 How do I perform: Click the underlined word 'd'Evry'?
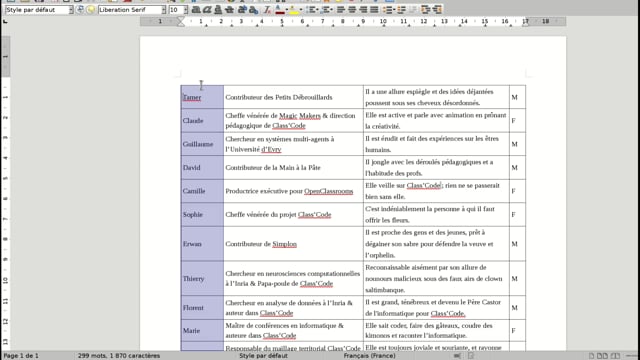pyautogui.click(x=271, y=149)
